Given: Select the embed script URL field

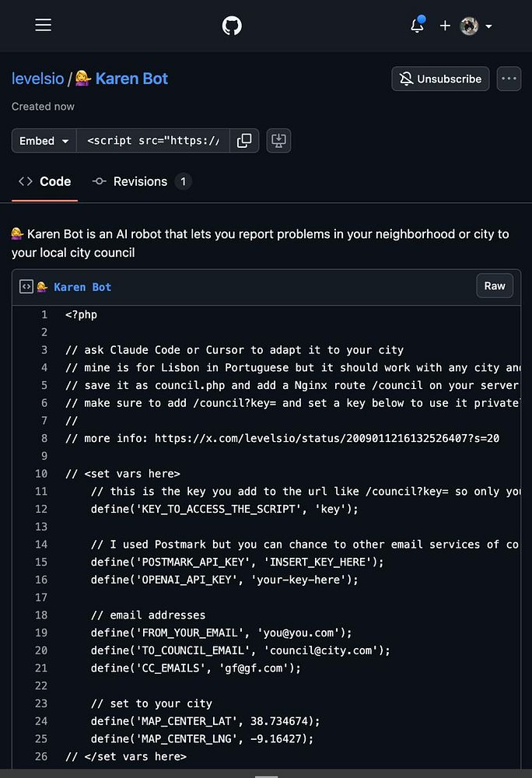Looking at the screenshot, I should pyautogui.click(x=154, y=141).
